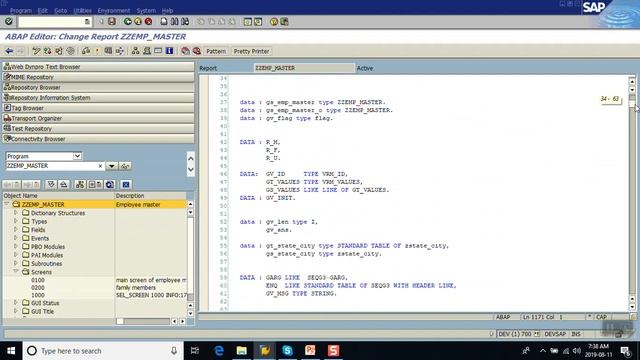The width and height of the screenshot is (640, 360).
Task: Expand the Fields folder node
Action: pos(16,229)
